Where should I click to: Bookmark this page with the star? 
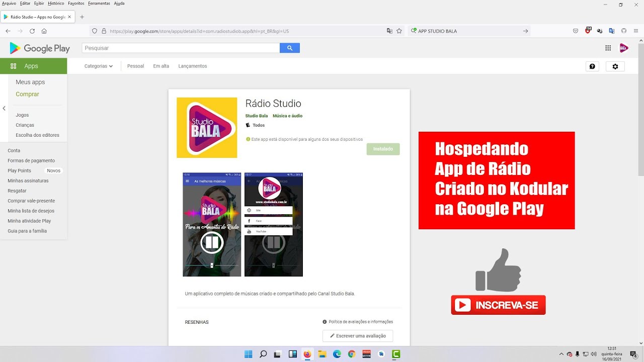[399, 31]
